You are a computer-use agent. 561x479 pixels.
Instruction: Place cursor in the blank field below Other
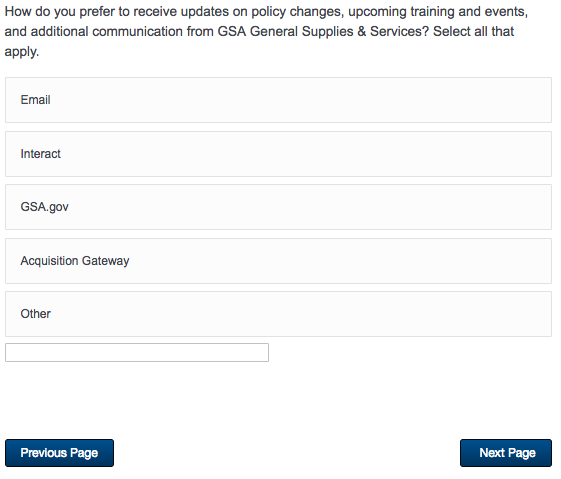tap(137, 353)
